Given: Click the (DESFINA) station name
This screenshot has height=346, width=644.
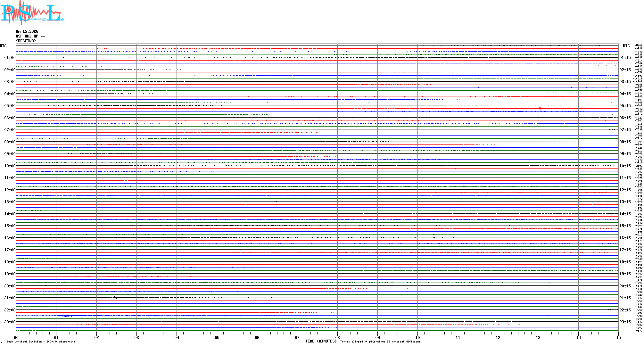Looking at the screenshot, I should point(26,41).
